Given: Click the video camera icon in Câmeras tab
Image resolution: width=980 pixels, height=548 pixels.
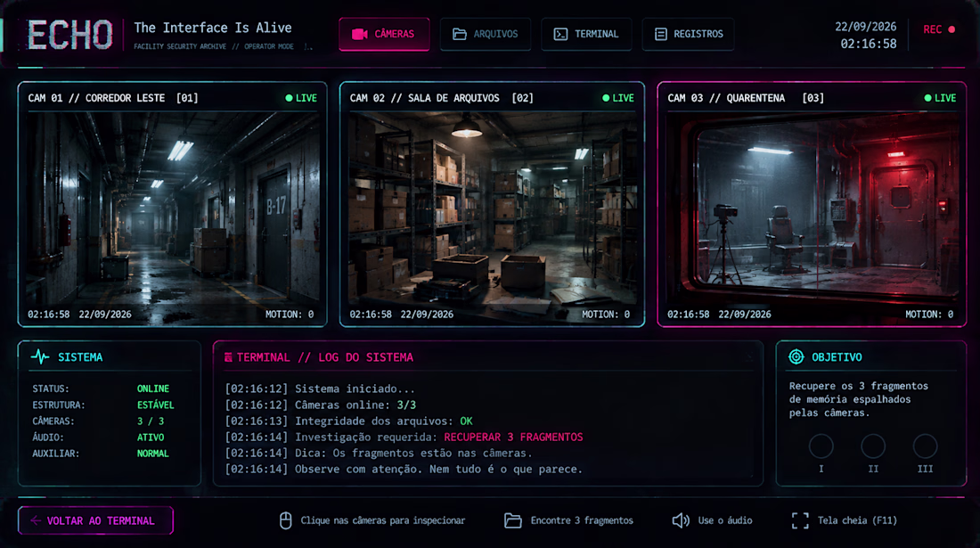Looking at the screenshot, I should tap(359, 34).
